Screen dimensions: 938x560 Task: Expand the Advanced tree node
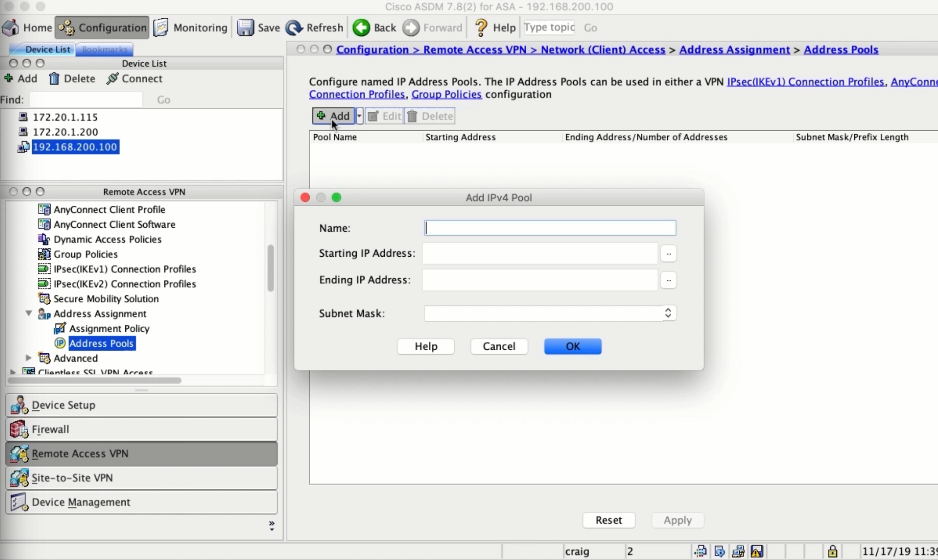pyautogui.click(x=29, y=358)
